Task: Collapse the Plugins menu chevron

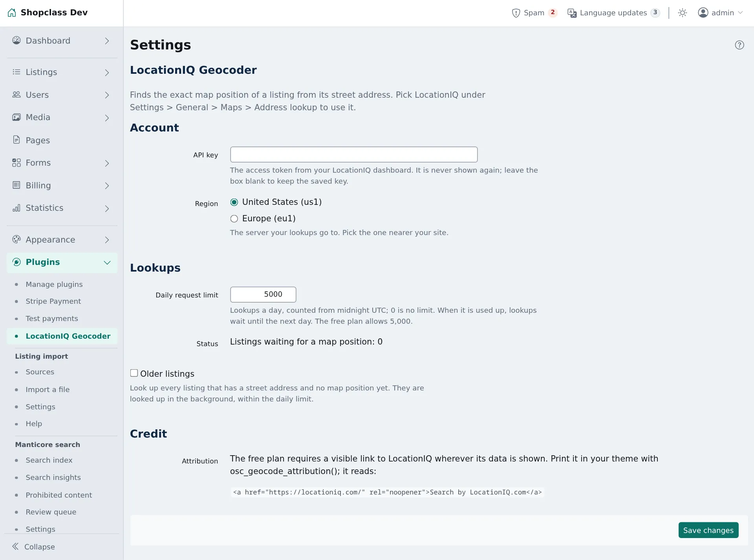Action: [107, 263]
